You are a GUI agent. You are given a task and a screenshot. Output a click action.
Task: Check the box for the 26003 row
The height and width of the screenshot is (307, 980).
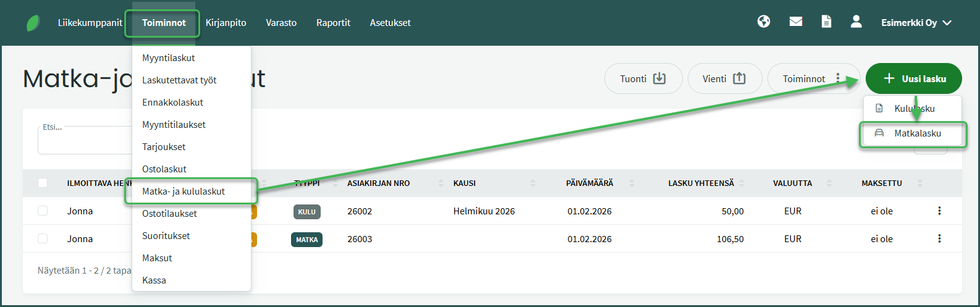click(43, 239)
